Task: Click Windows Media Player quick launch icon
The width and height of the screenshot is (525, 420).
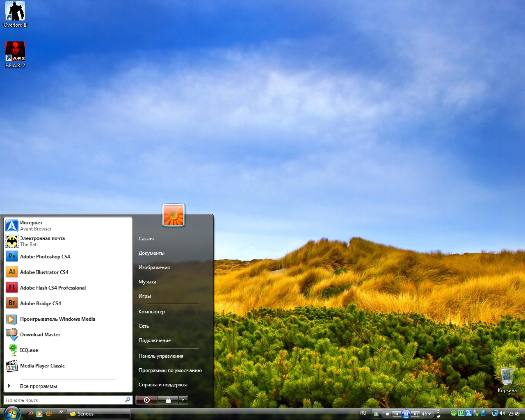Action: [x=39, y=414]
